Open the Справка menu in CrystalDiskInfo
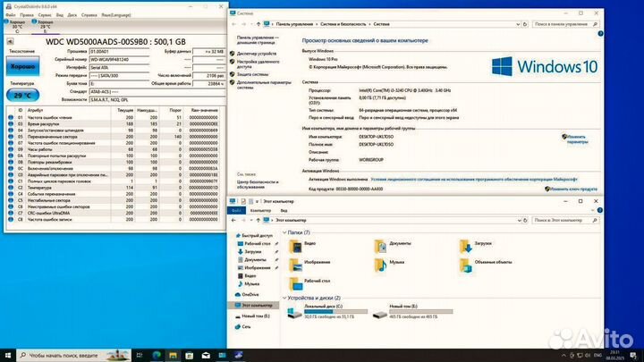The height and width of the screenshot is (362, 644). pos(89,15)
